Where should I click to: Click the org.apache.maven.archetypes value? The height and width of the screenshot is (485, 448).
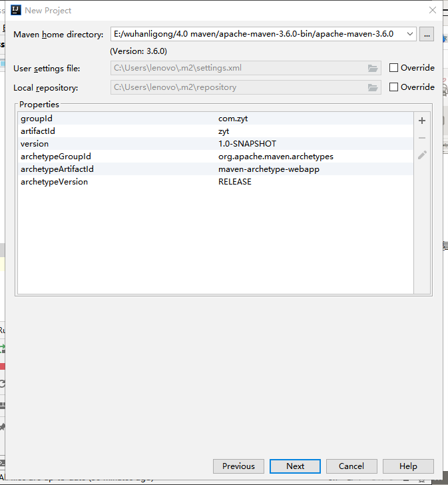[276, 157]
